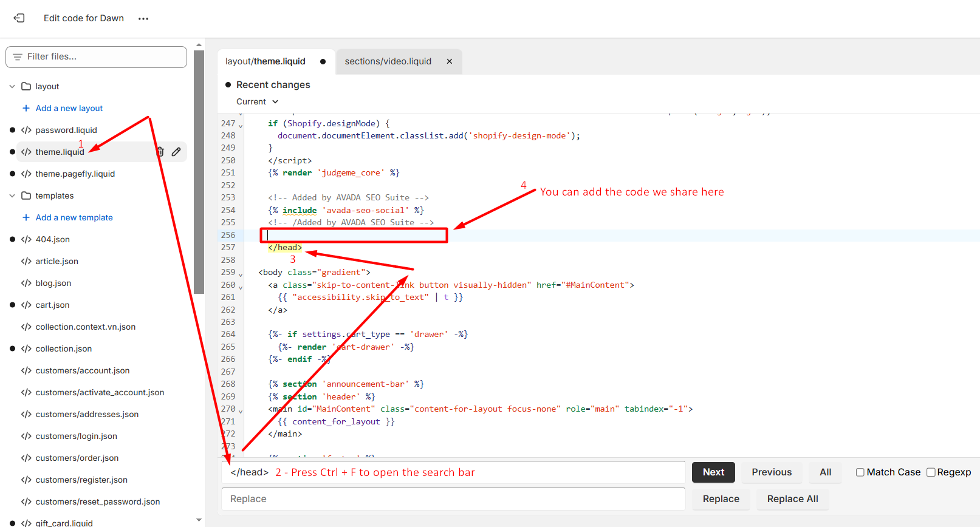Screen dimensions: 980x527
Task: Click the 'avada-seo-social' include line
Action: point(346,210)
